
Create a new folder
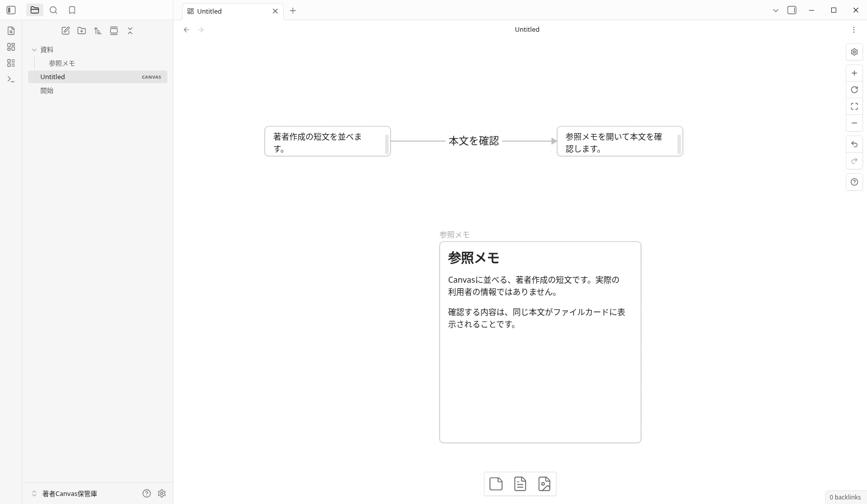[82, 31]
